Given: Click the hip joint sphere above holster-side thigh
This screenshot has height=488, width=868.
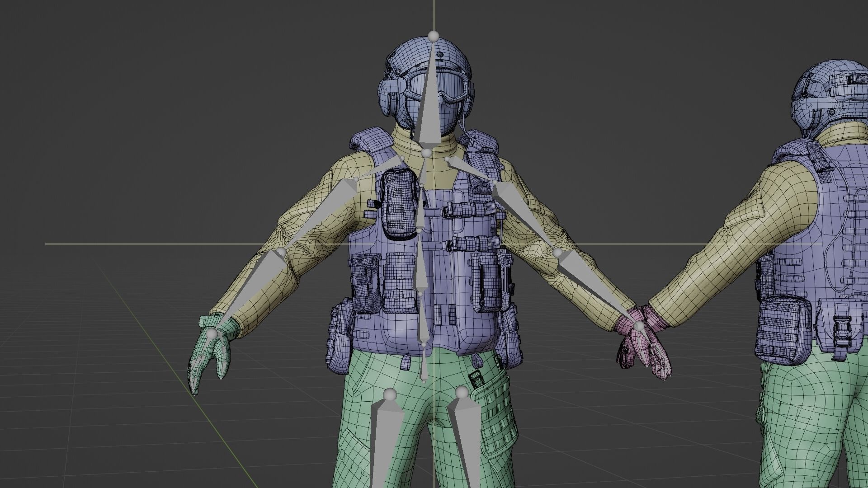Looking at the screenshot, I should tap(462, 393).
